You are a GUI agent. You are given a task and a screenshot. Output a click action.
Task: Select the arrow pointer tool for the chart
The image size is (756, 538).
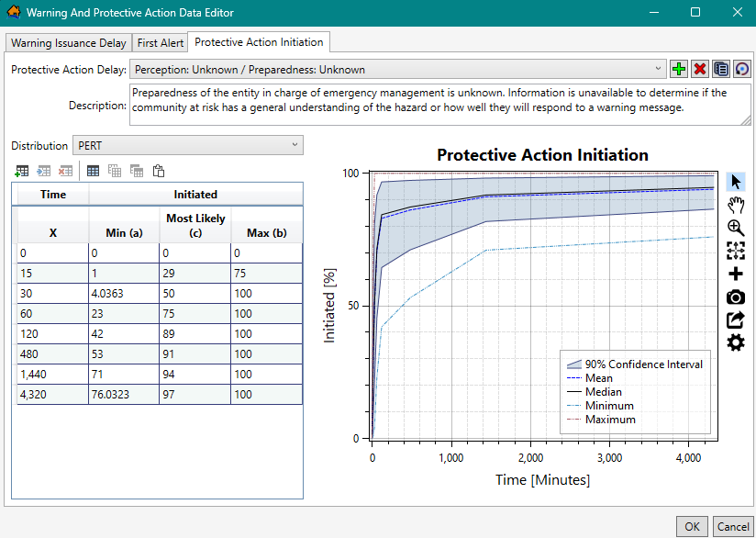click(x=735, y=181)
